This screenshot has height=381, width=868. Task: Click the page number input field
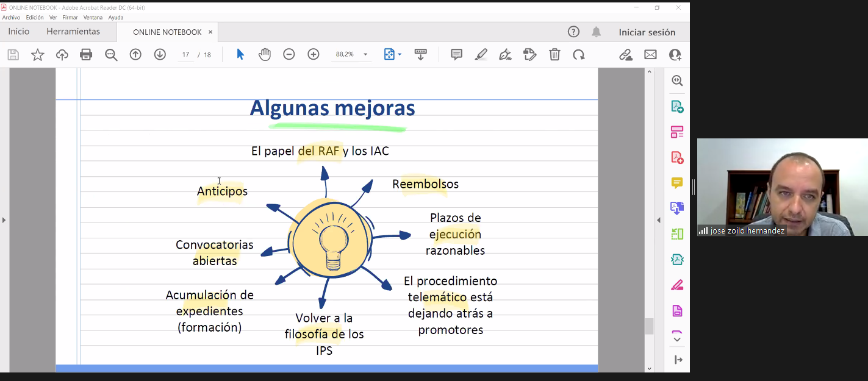click(x=185, y=55)
